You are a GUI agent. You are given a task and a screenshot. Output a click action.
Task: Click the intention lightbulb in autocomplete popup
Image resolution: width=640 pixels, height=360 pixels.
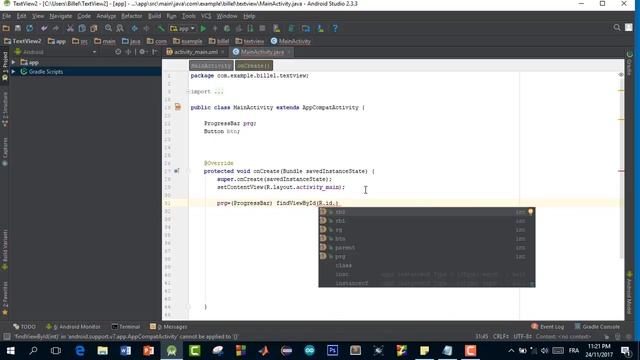(x=530, y=211)
